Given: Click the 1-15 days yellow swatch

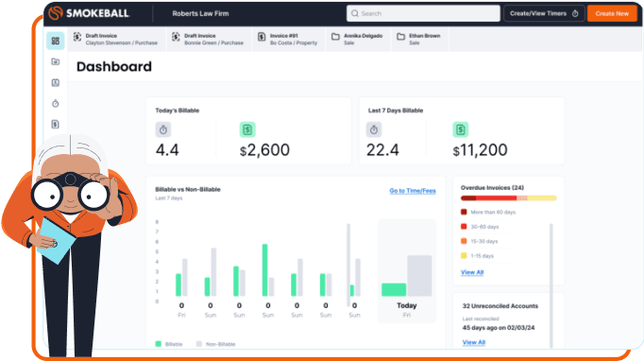Looking at the screenshot, I should [x=464, y=256].
